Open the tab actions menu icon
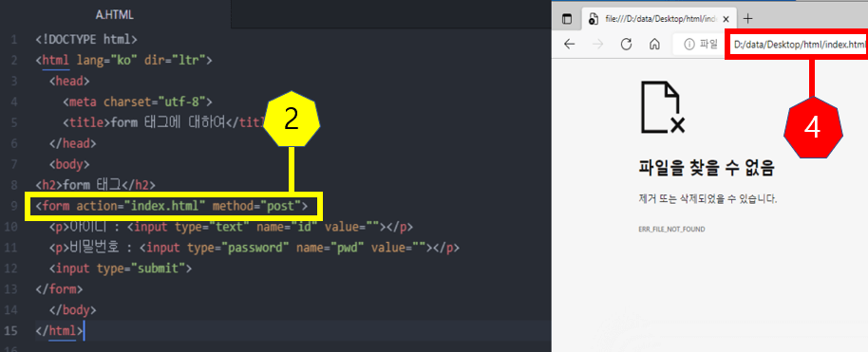The height and width of the screenshot is (352, 868). tap(567, 19)
